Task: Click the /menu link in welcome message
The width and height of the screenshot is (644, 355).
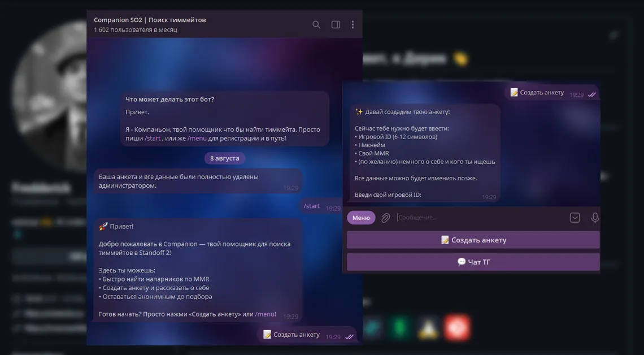Action: (265, 314)
